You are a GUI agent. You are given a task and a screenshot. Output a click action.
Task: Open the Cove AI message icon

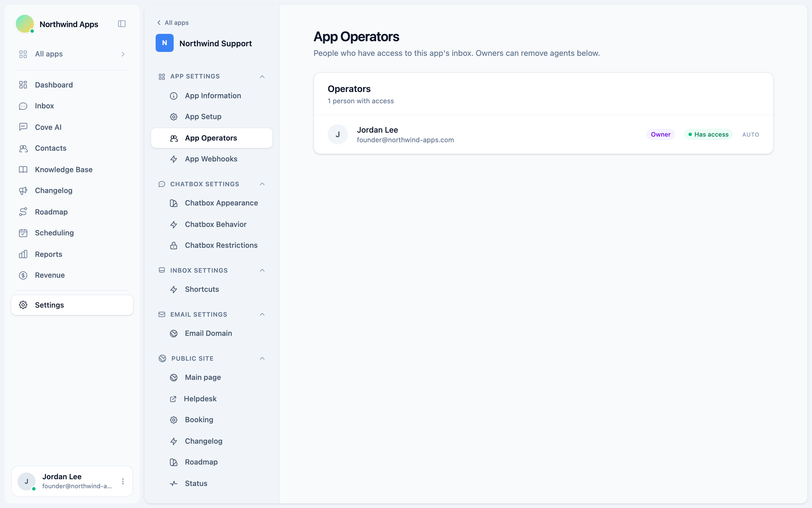pos(23,127)
